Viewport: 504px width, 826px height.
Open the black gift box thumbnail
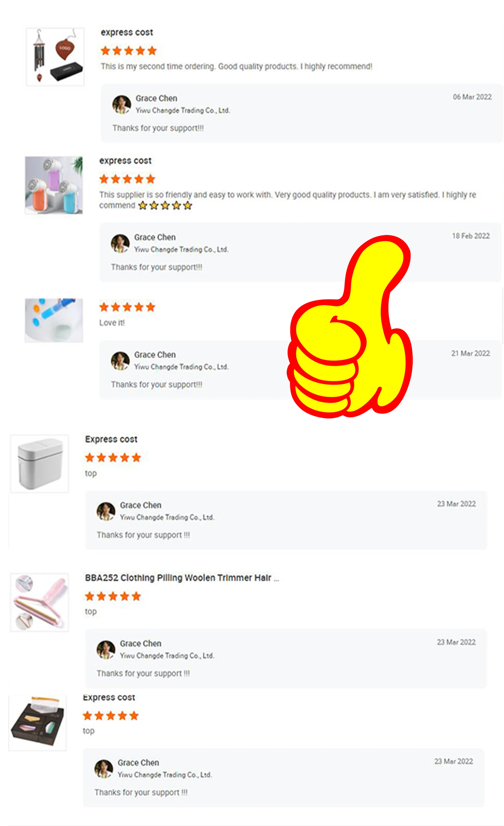tap(37, 723)
